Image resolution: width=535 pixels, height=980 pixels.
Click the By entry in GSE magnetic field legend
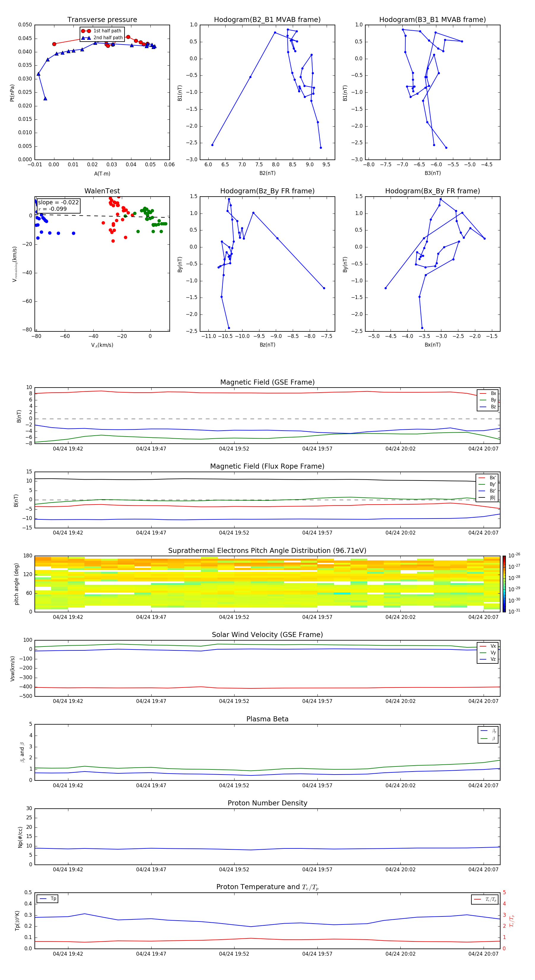click(x=488, y=400)
